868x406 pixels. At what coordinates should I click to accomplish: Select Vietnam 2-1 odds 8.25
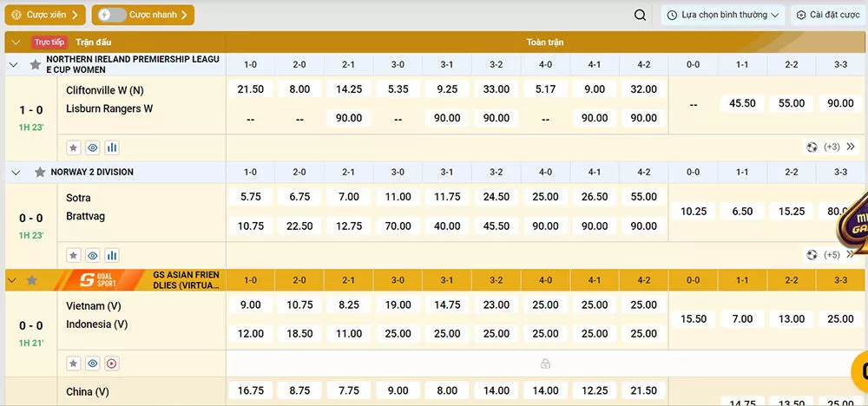(349, 305)
